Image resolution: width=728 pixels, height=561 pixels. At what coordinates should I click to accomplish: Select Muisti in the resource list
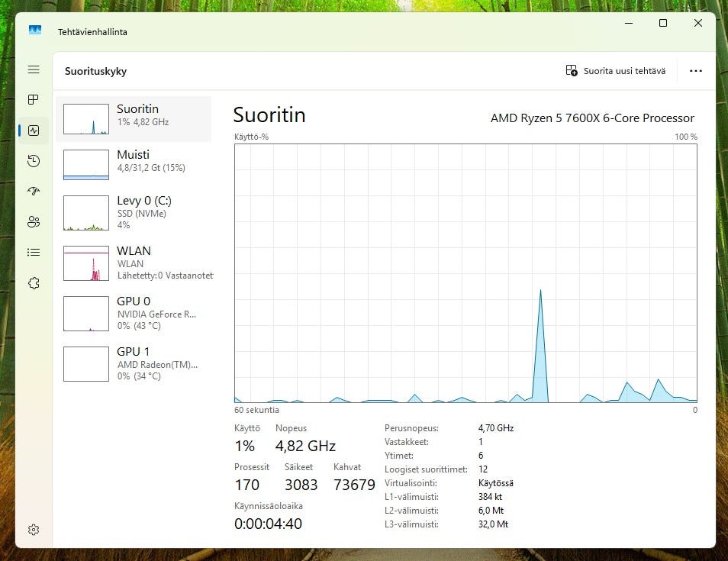[x=134, y=165]
